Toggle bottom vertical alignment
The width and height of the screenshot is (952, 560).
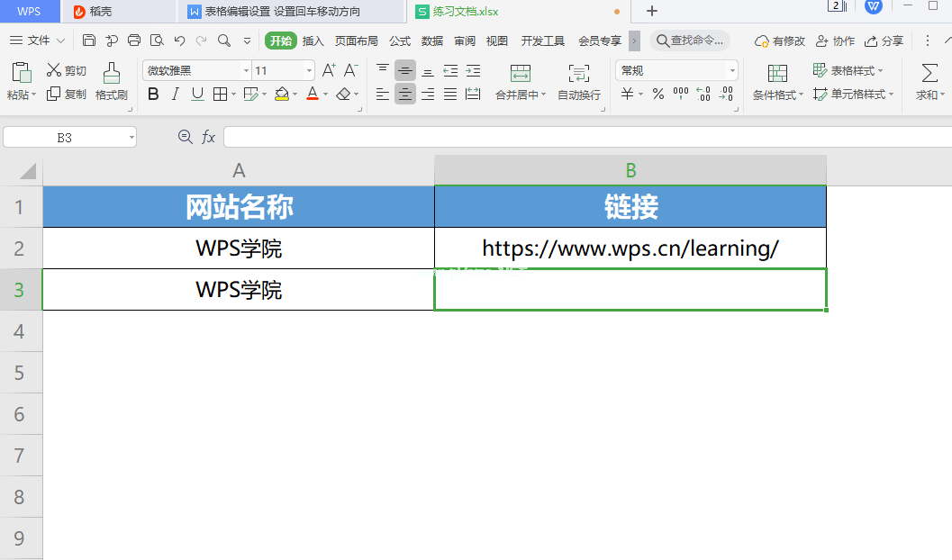point(428,71)
